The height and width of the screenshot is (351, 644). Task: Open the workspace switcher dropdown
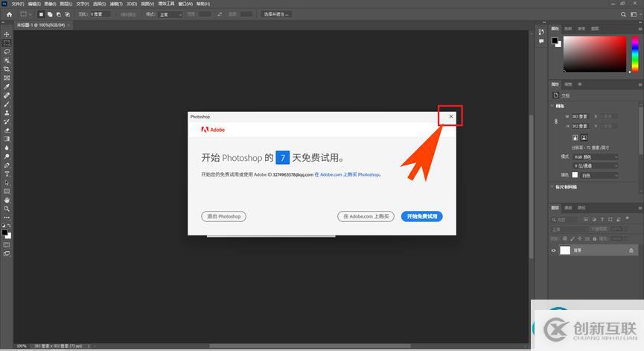[634, 14]
